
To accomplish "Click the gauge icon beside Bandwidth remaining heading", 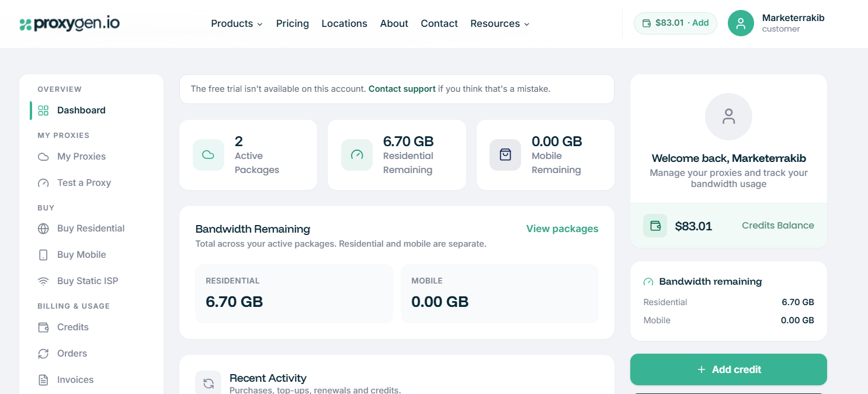I will tap(648, 282).
